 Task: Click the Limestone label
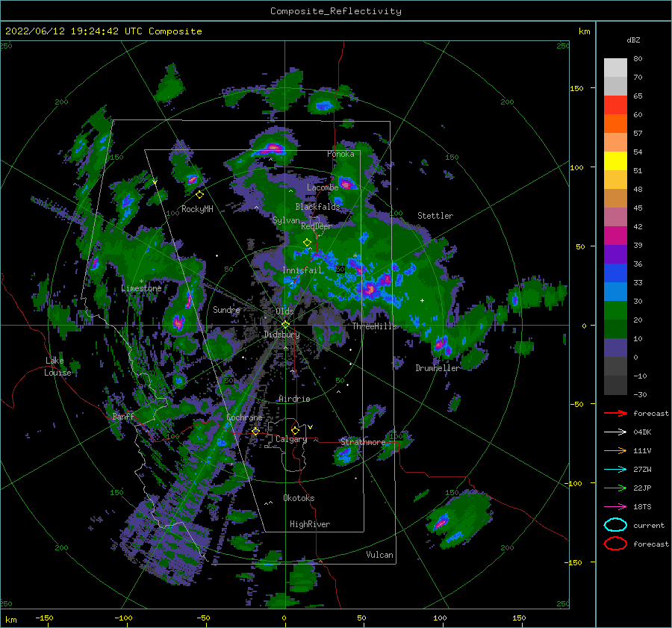pos(141,288)
